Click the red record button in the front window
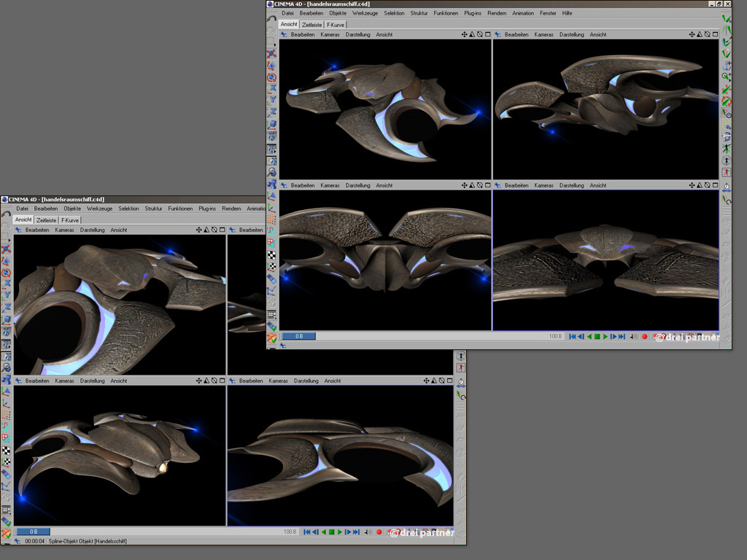The image size is (747, 560). tap(379, 532)
